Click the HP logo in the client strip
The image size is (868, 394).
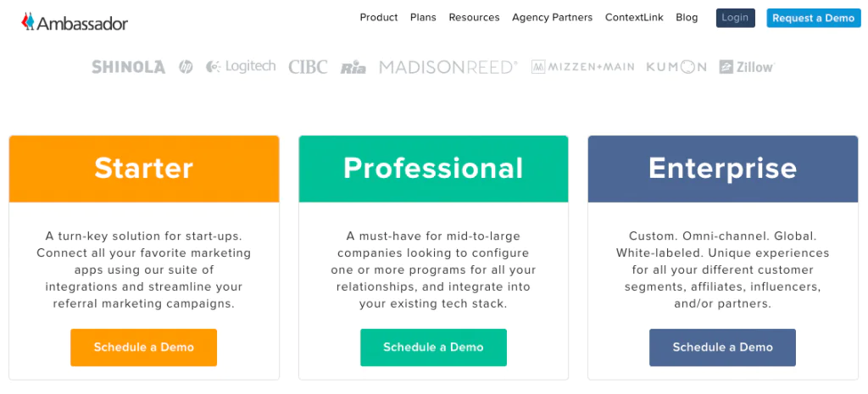pyautogui.click(x=186, y=67)
